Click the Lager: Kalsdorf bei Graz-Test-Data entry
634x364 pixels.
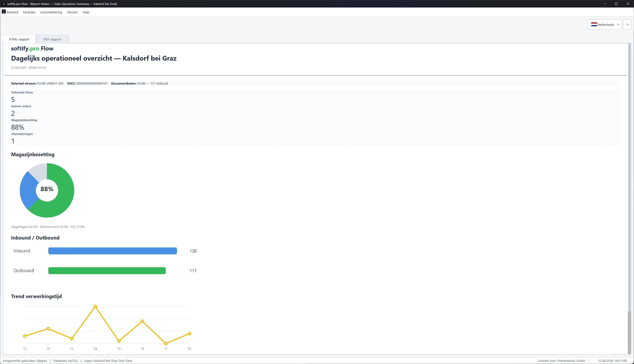pyautogui.click(x=108, y=361)
